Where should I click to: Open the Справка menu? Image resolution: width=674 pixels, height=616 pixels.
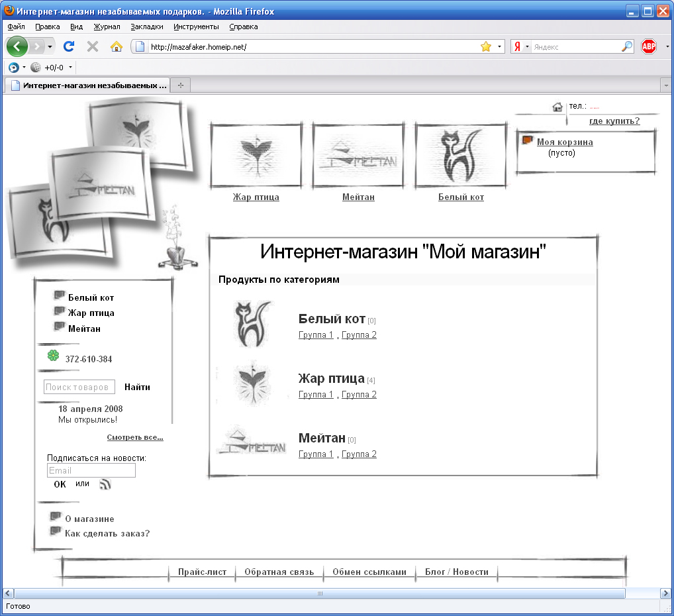pos(243,26)
